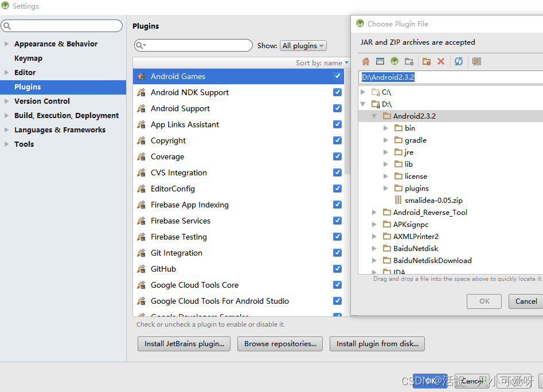
Task: Click the BaiduNetdisk folder icon
Action: 387,248
